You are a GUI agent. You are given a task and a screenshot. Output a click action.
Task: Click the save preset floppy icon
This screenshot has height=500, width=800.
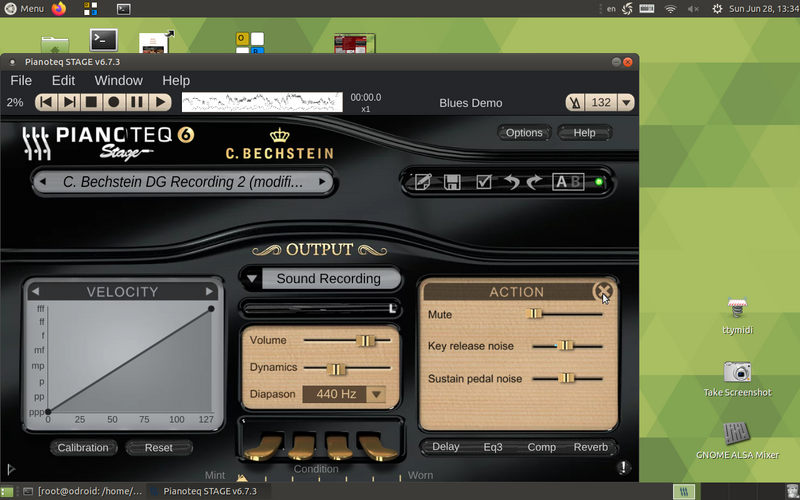pyautogui.click(x=452, y=182)
